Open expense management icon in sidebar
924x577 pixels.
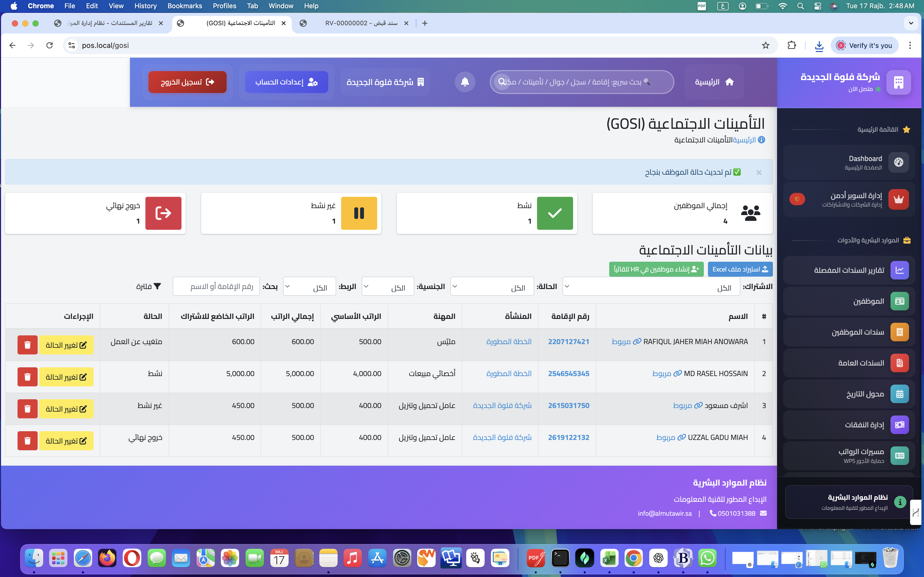(899, 425)
